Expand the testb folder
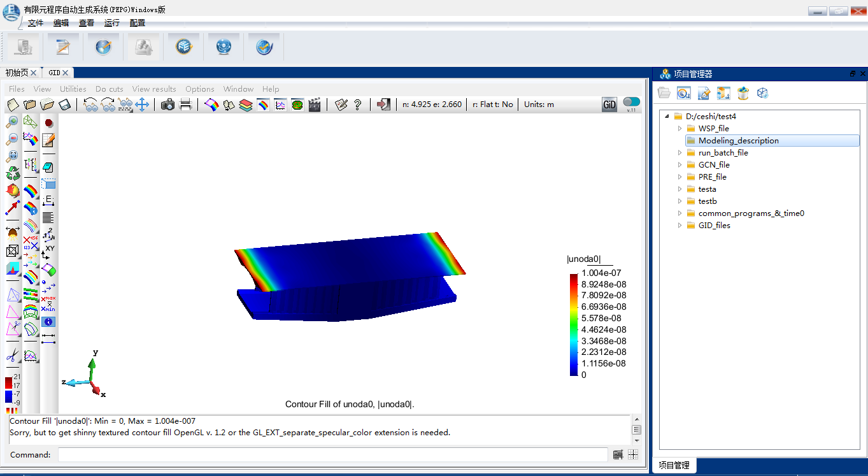 tap(679, 201)
